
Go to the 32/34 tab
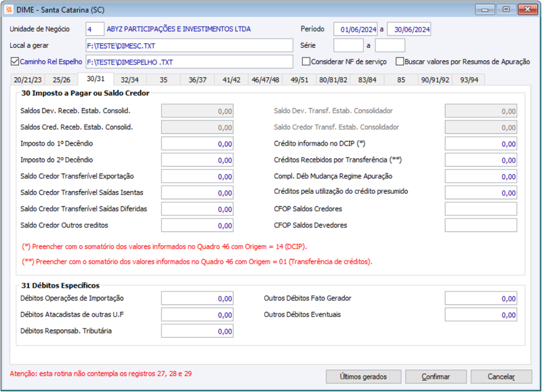coord(129,80)
